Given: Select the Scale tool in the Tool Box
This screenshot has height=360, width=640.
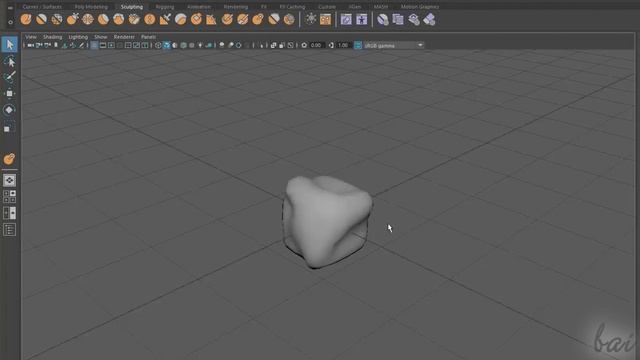Looking at the screenshot, I should click(x=8, y=128).
